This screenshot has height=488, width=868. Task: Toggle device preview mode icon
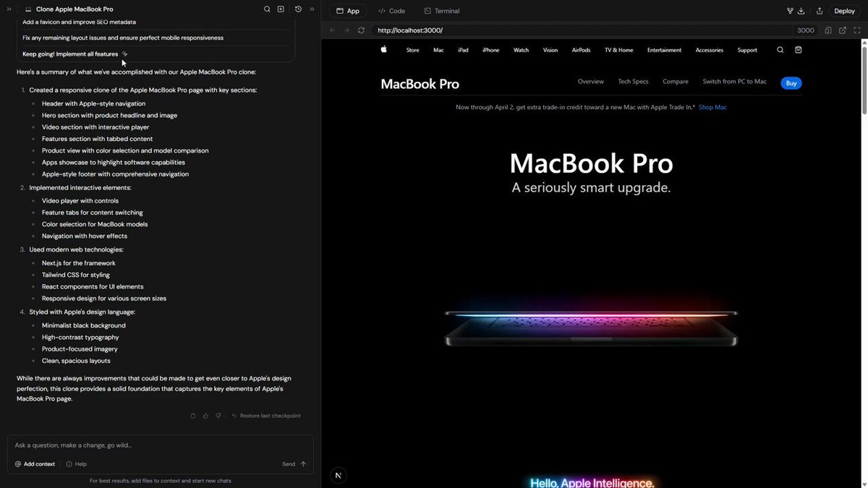[828, 30]
